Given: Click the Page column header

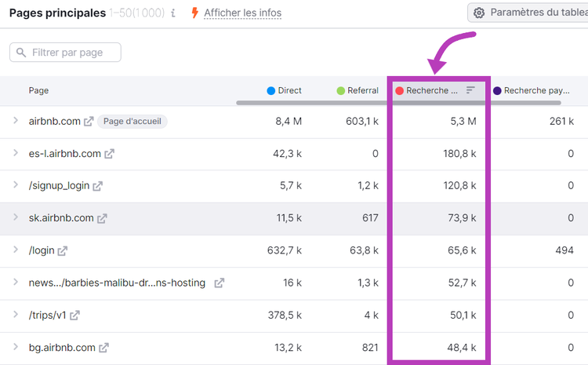Looking at the screenshot, I should click(x=38, y=90).
